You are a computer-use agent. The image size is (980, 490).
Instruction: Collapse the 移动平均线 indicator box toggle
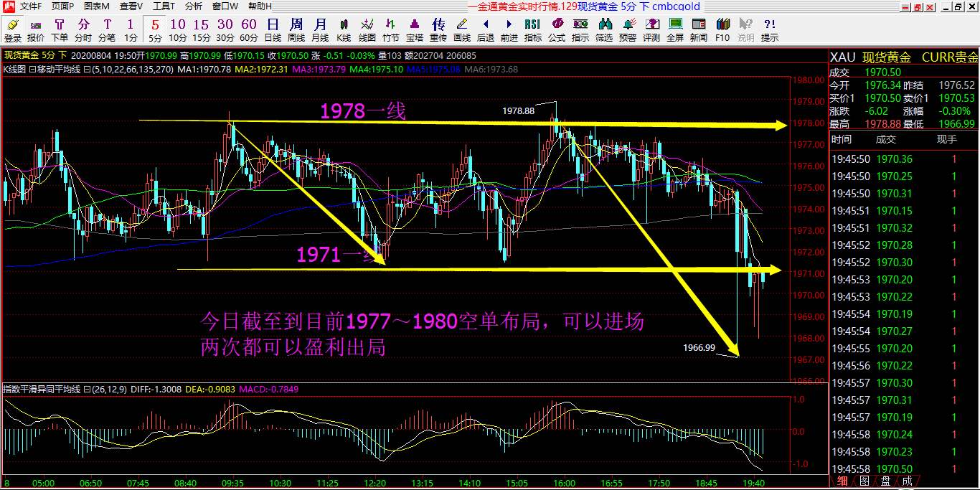coord(32,70)
